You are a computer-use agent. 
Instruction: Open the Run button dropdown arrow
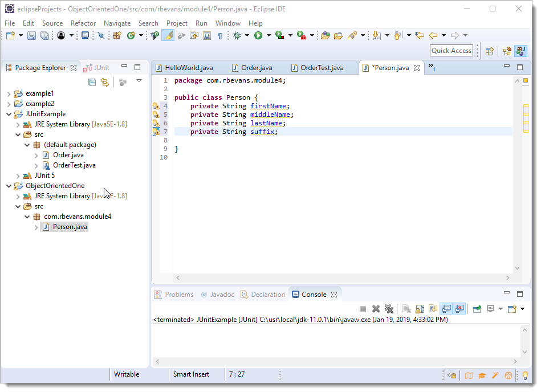[269, 35]
